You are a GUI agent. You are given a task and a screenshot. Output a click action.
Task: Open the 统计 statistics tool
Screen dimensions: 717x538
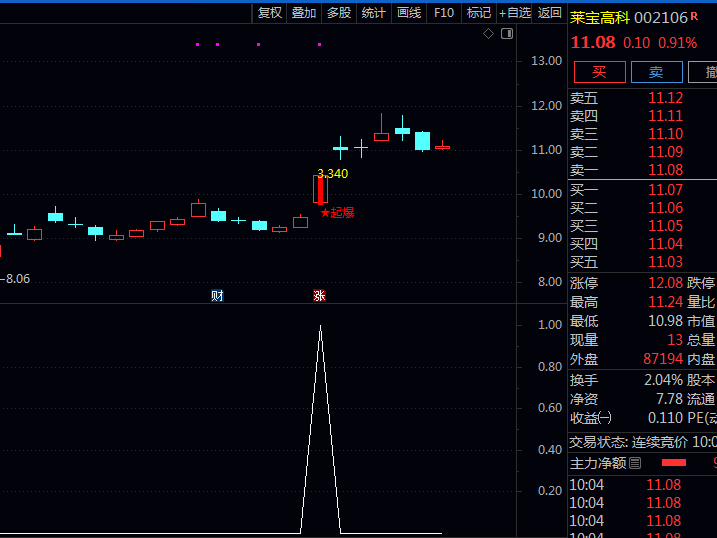pos(374,13)
